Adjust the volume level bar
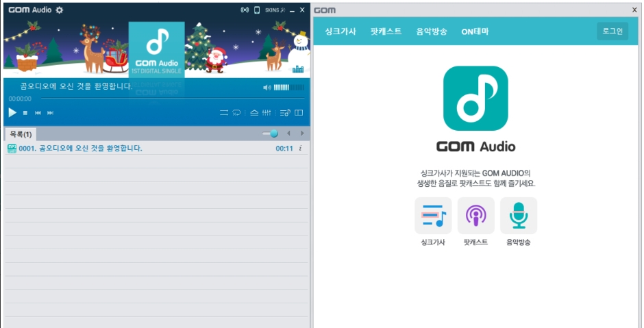This screenshot has width=644, height=328. pos(289,88)
